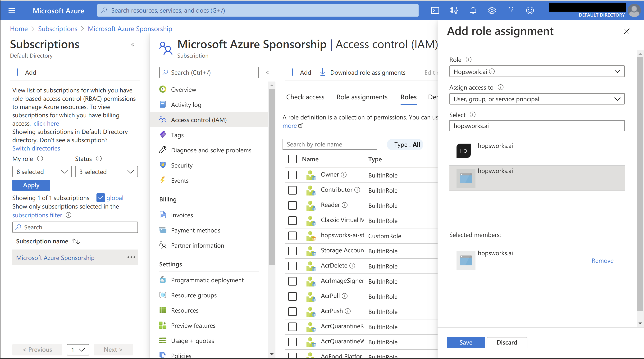Open the feedback smiley icon

click(530, 10)
